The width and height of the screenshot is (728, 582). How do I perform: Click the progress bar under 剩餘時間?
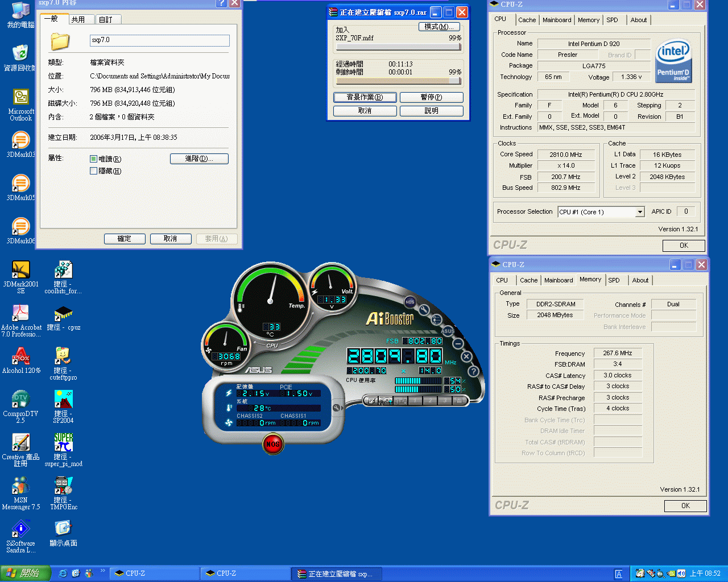pyautogui.click(x=398, y=81)
